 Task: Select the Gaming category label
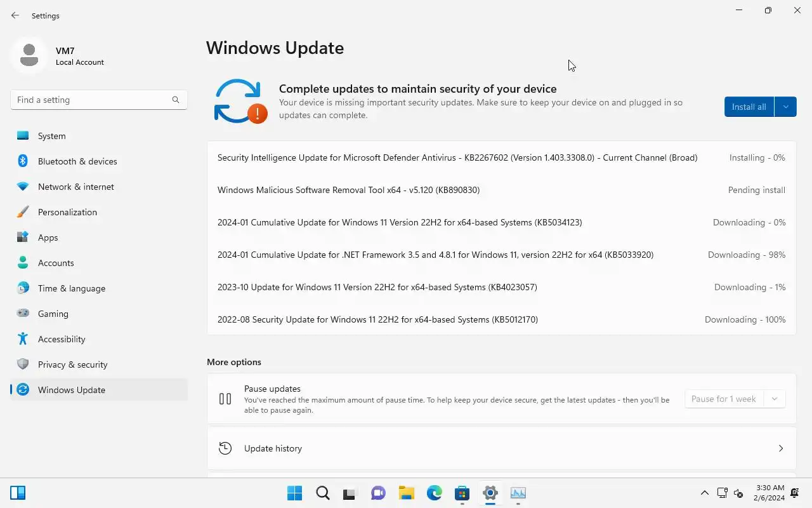click(53, 314)
